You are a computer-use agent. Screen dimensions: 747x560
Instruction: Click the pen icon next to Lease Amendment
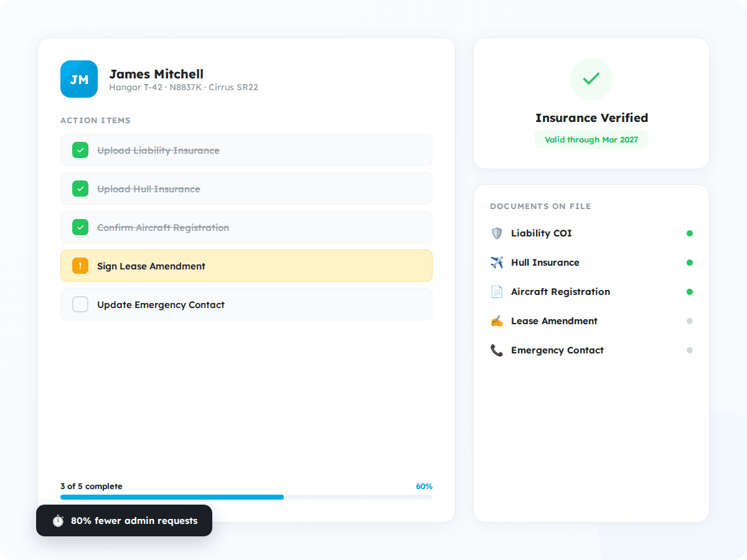click(496, 321)
